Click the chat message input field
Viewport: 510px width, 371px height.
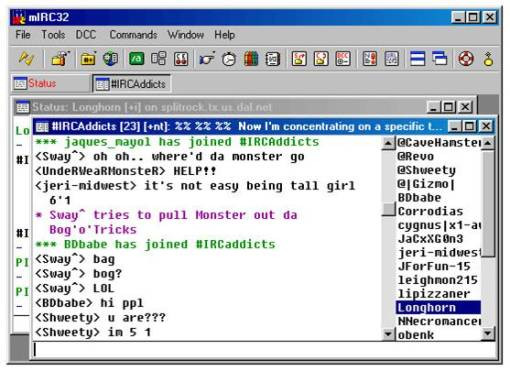coord(263,350)
